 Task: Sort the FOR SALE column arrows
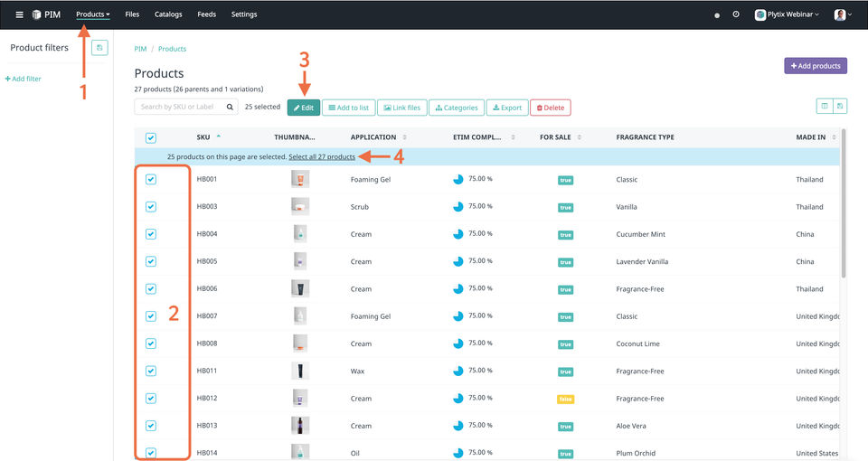point(579,137)
